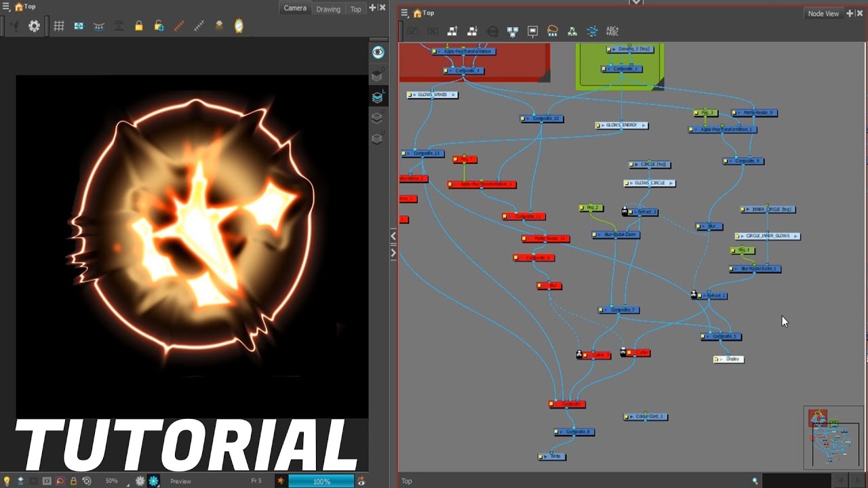
Task: Click the panel collapse left arrow
Action: 393,236
